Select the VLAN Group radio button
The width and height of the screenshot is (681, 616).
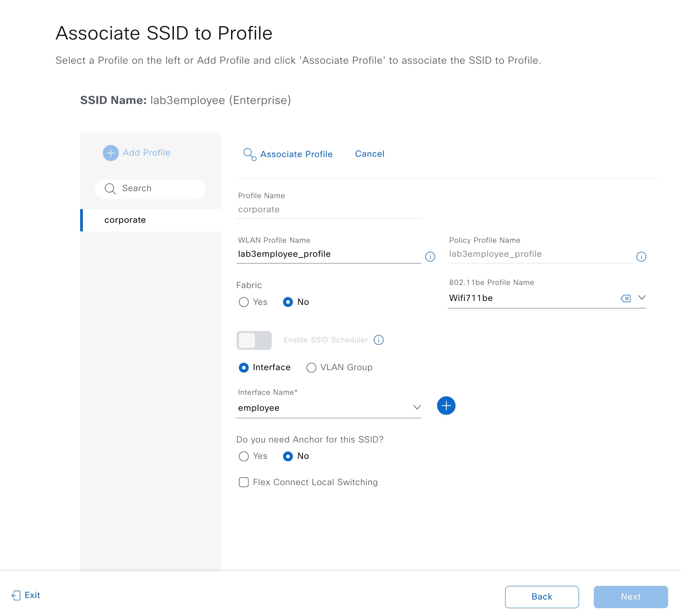point(311,367)
